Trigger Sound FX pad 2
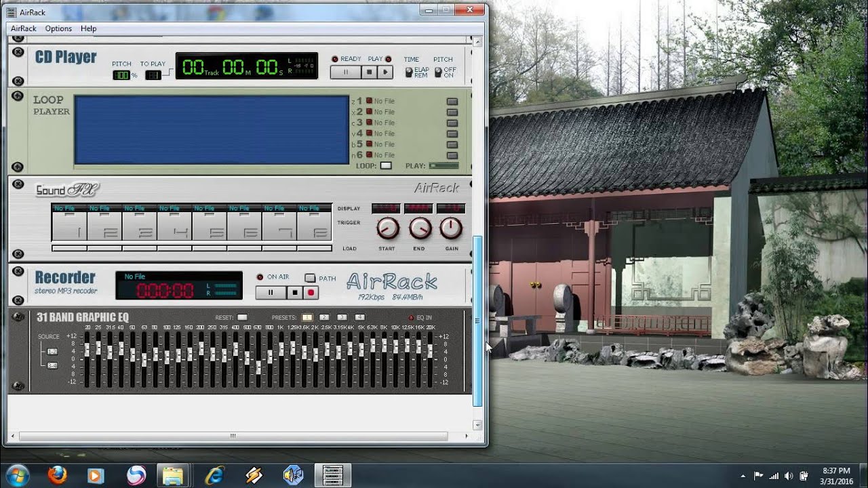 pyautogui.click(x=104, y=226)
